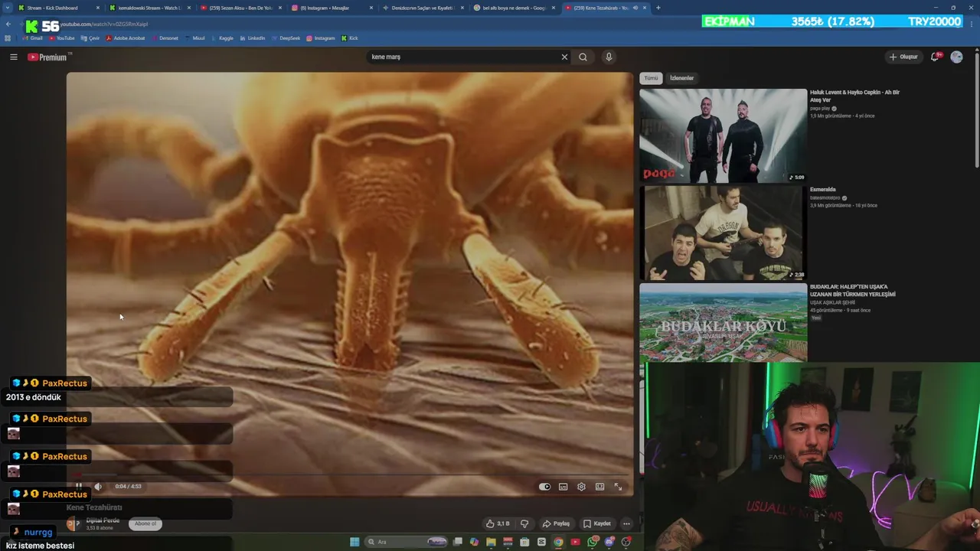Open the Esmeralda video title link
The height and width of the screenshot is (551, 980).
823,190
